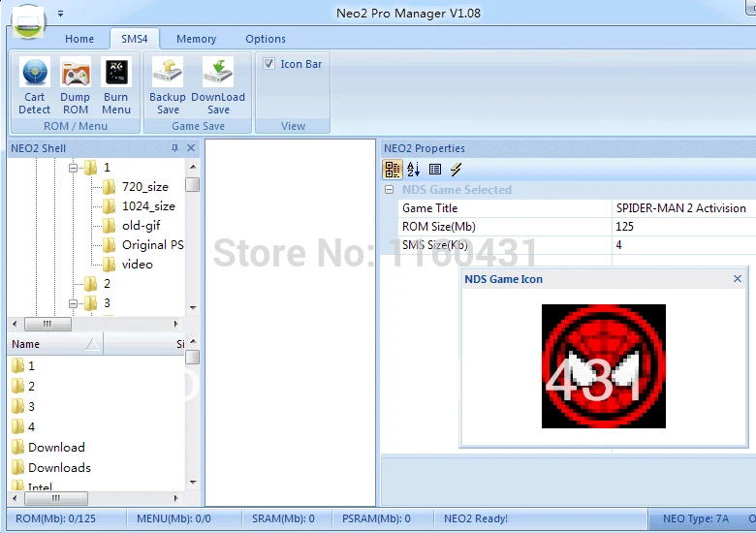Click the NEO2 Ready! status message
The width and height of the screenshot is (756, 533).
point(476,518)
